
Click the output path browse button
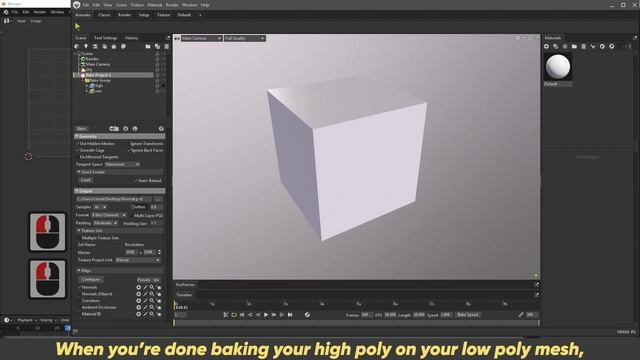tap(158, 199)
